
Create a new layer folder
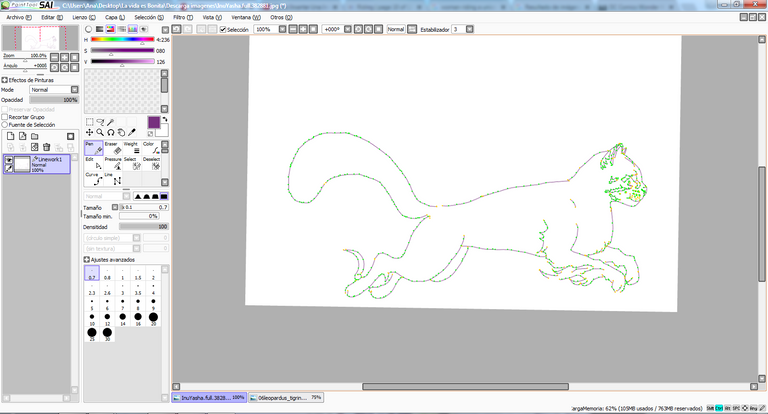coord(35,136)
